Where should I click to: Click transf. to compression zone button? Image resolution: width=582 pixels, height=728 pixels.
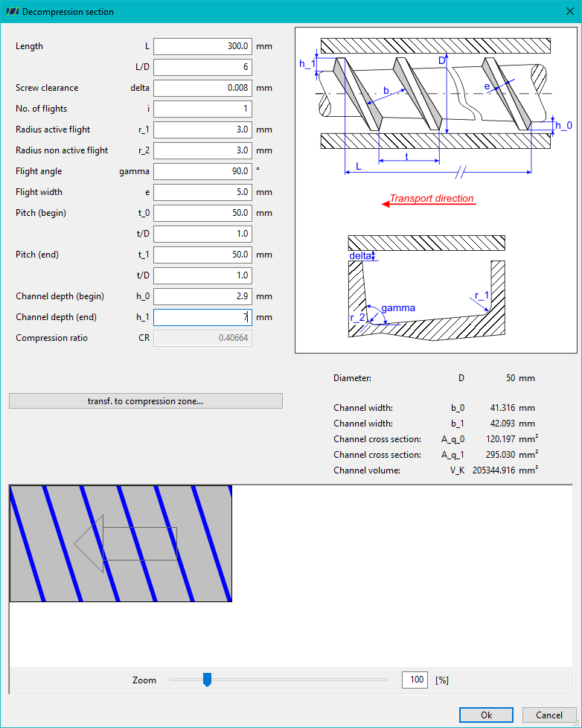pos(146,401)
